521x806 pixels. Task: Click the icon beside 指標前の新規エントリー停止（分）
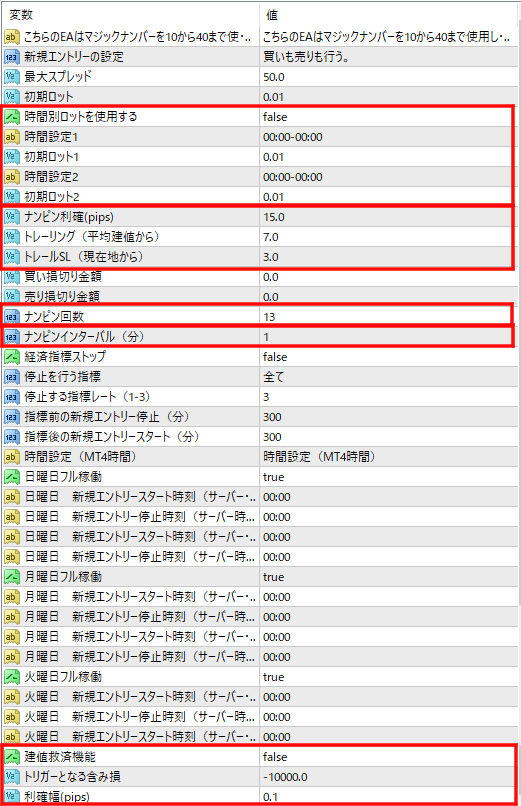[x=12, y=417]
